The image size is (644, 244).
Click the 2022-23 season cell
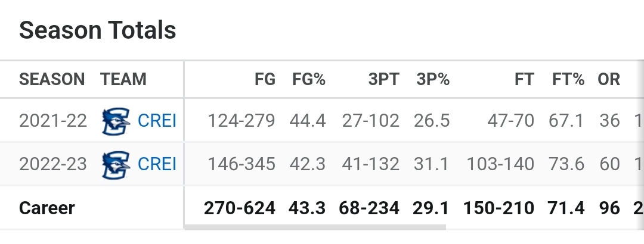53,164
